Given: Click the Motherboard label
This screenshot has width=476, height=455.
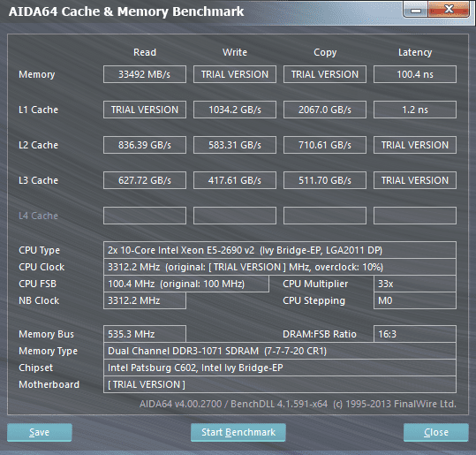Looking at the screenshot, I should (49, 384).
